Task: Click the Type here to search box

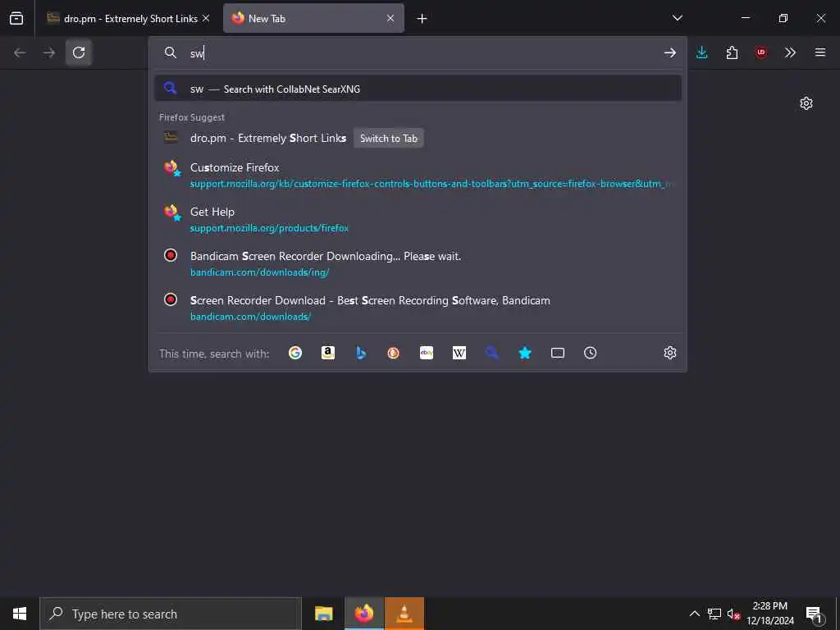Action: [x=171, y=614]
